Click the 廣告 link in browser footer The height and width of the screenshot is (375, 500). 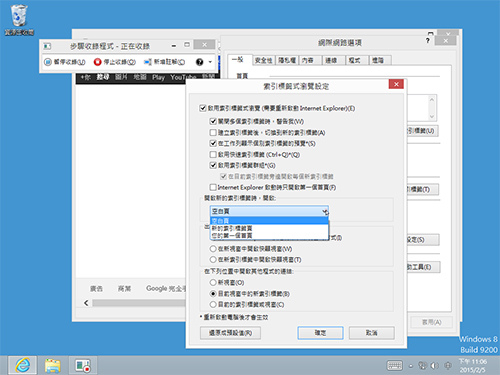pos(96,288)
